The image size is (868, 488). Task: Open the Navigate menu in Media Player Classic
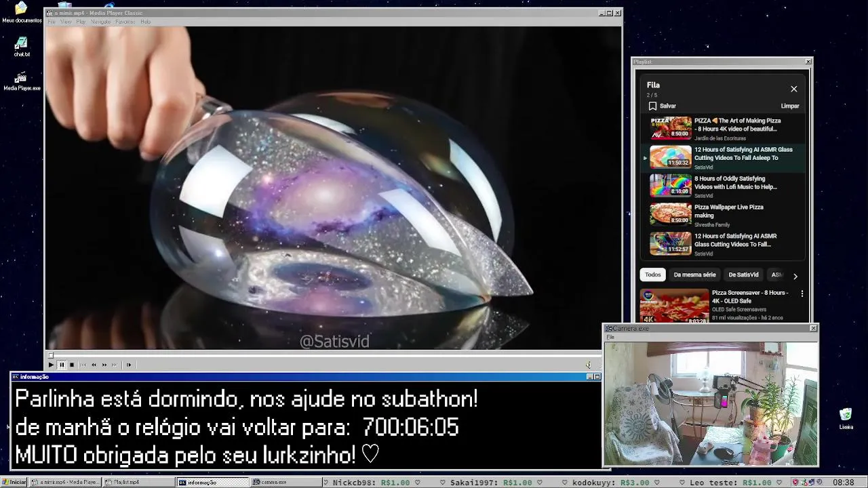(x=100, y=22)
